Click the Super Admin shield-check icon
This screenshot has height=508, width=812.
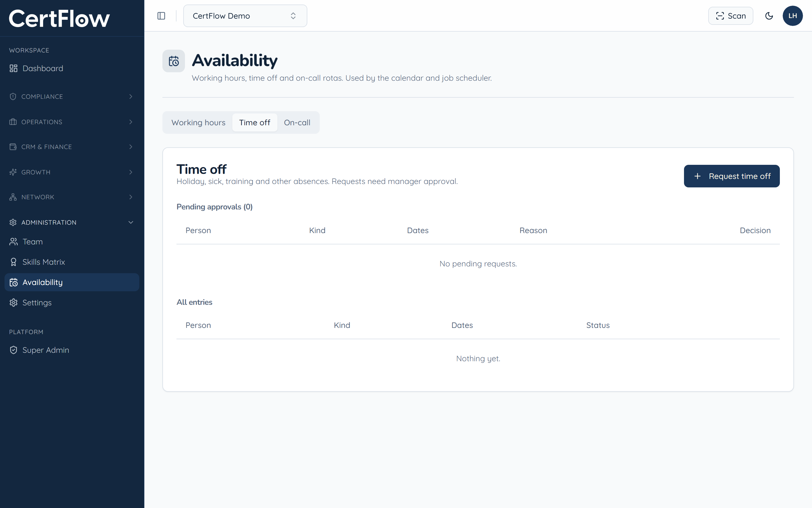tap(14, 350)
